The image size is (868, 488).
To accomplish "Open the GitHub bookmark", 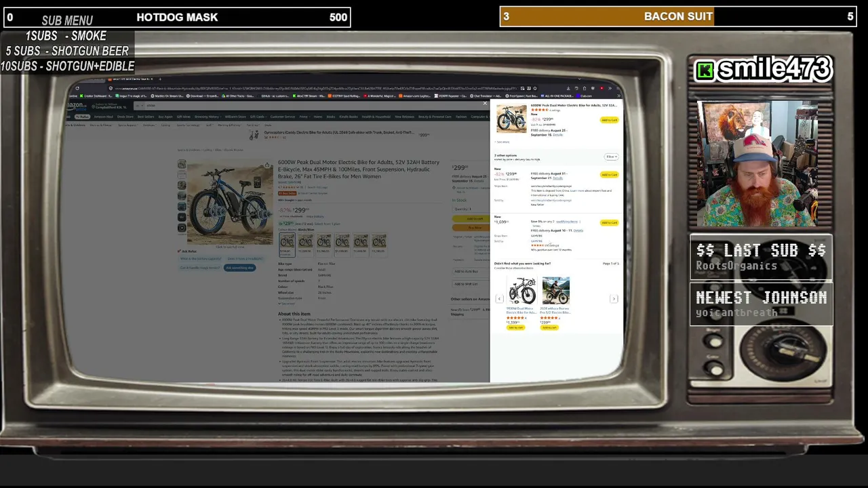I will (273, 96).
